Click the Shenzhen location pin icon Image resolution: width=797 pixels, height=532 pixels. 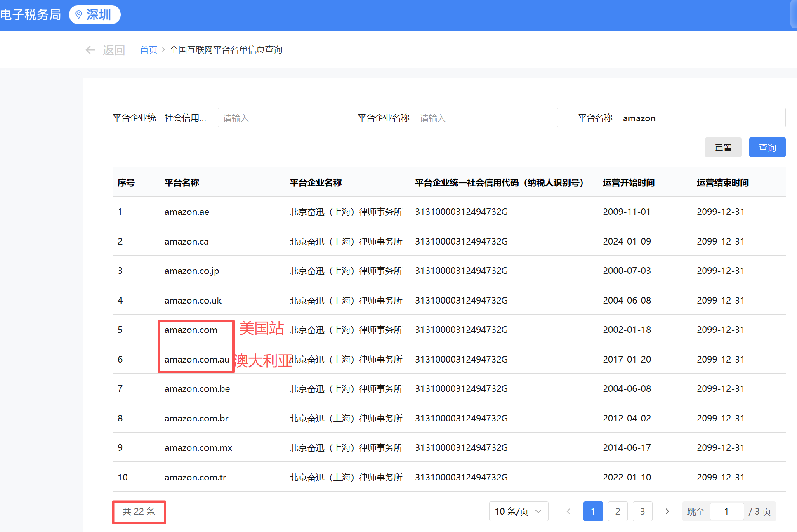coord(79,15)
